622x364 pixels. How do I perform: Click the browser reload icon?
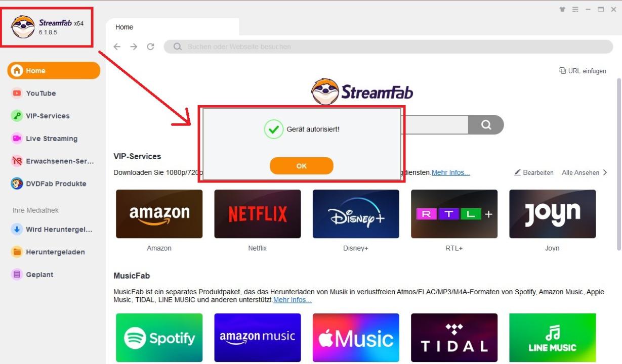150,47
